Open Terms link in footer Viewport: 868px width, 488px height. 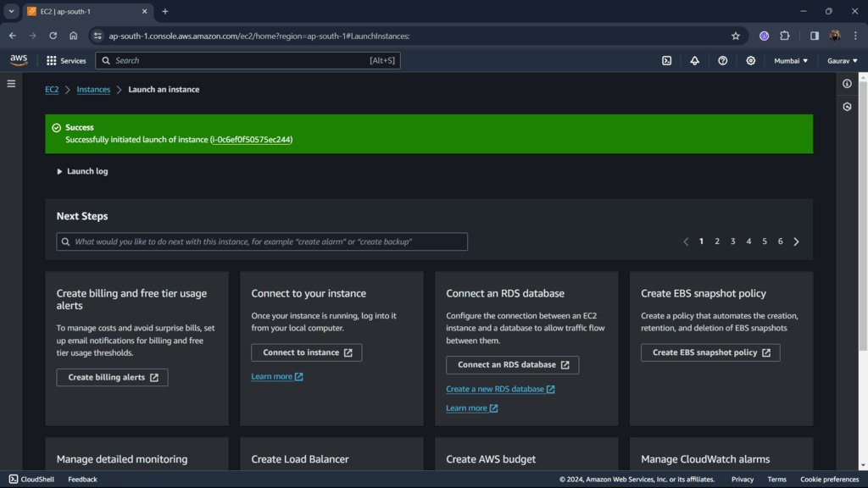click(776, 480)
